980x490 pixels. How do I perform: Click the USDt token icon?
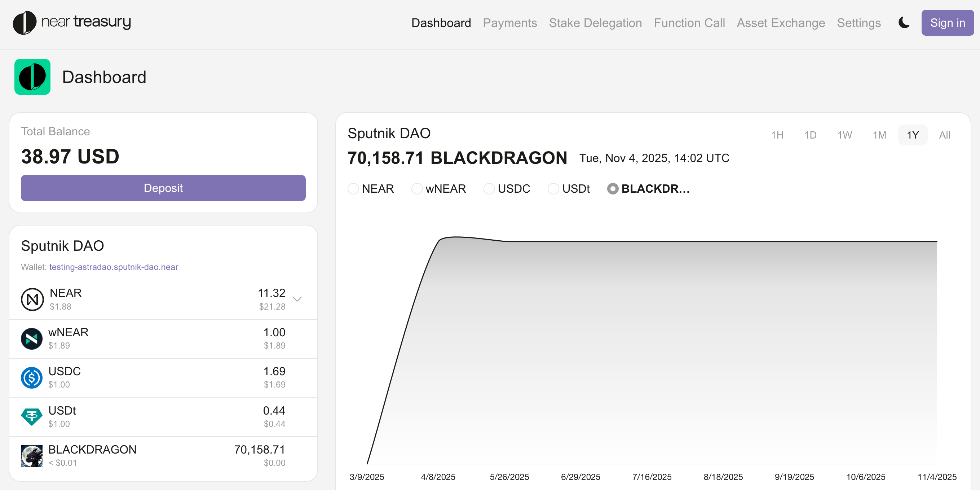[32, 416]
